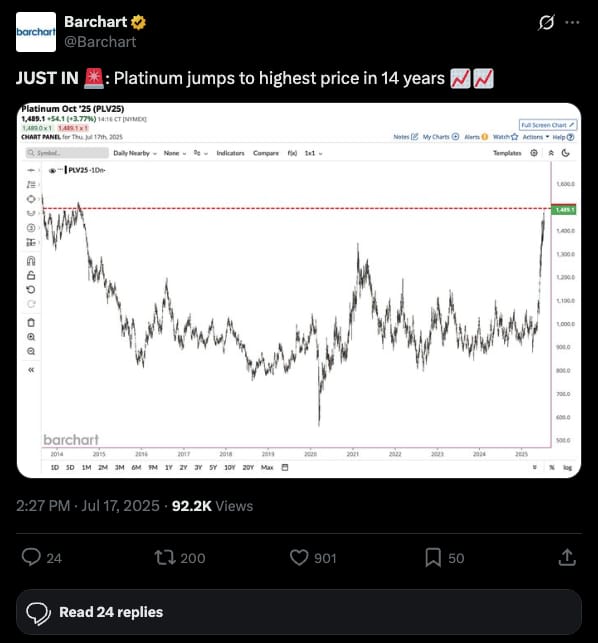Click the chart trash delete icon
This screenshot has width=598, height=643.
[x=31, y=322]
